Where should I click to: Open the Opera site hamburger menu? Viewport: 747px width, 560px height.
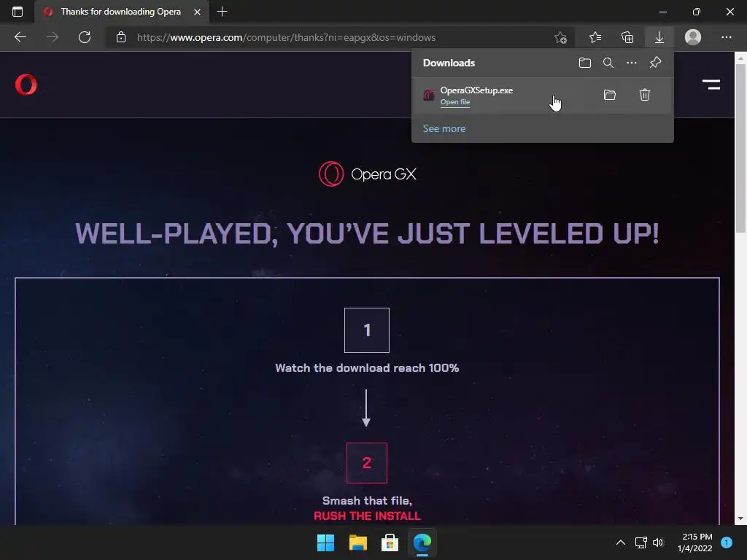pyautogui.click(x=711, y=85)
